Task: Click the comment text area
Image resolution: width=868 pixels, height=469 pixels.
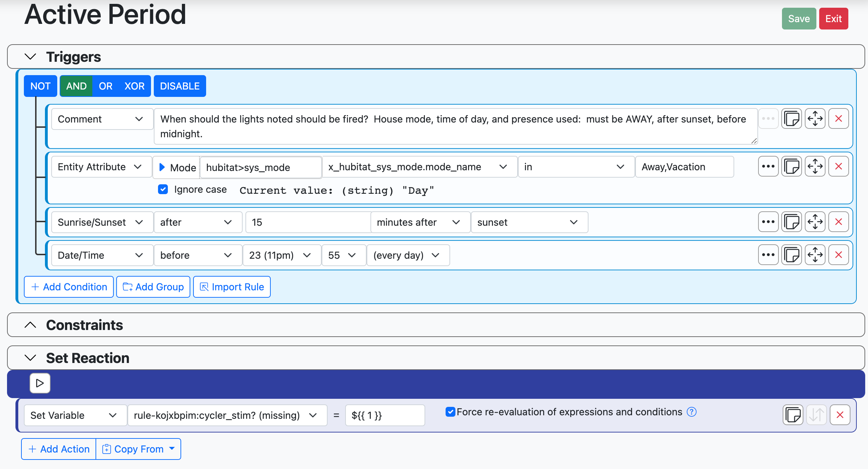Action: 455,126
